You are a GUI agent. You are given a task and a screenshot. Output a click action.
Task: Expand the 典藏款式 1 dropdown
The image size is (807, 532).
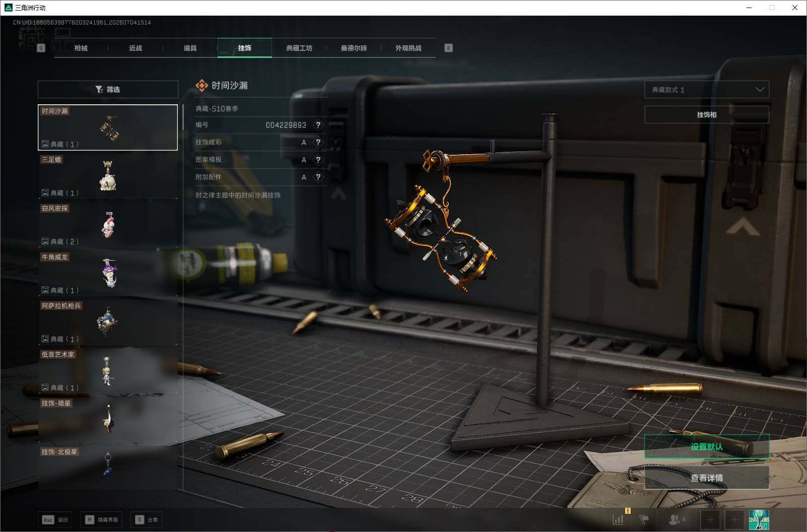[707, 90]
